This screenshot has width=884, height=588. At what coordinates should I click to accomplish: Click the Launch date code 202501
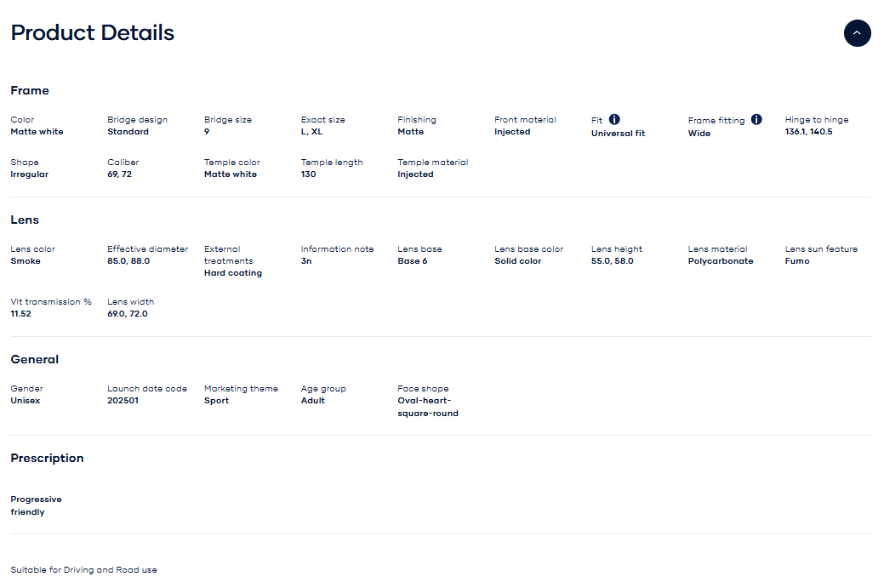tap(123, 401)
